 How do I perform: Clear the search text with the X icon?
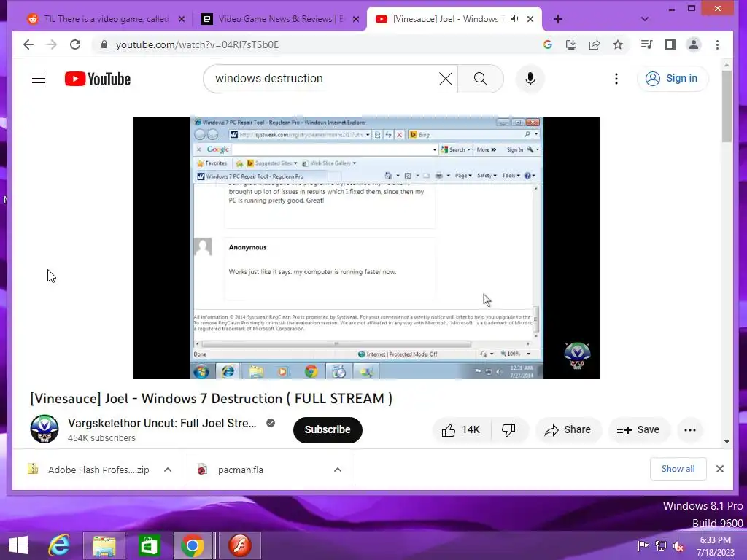click(x=446, y=79)
